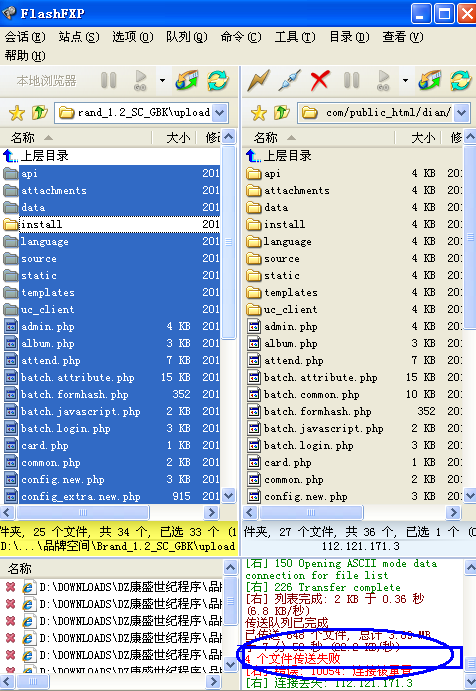Image resolution: width=476 pixels, height=691 pixels.
Task: Select the local api folder
Action: click(x=110, y=174)
